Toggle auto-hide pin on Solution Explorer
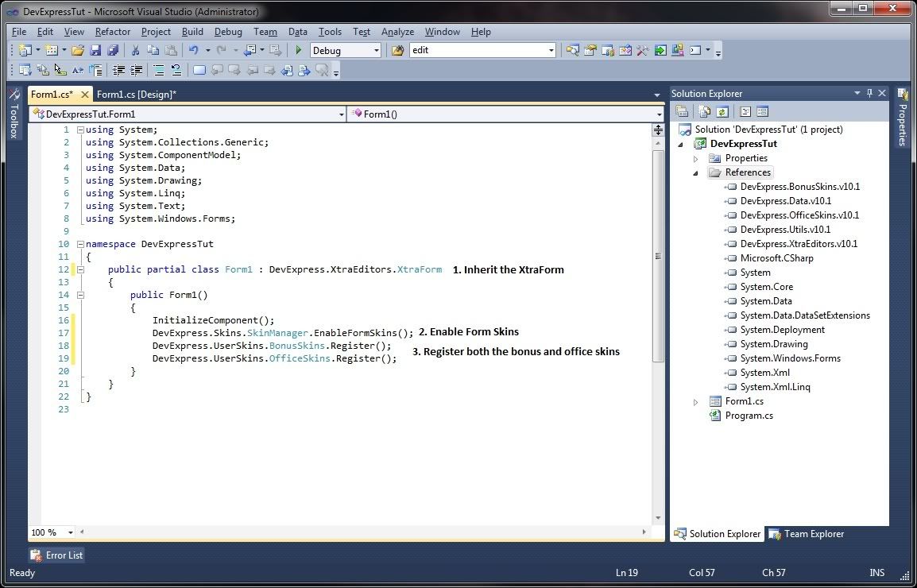Screen dimensions: 917x588 869,93
